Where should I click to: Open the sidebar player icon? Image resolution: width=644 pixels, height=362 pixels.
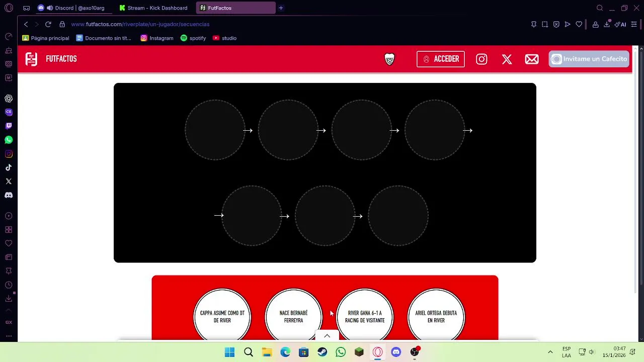tap(9, 216)
